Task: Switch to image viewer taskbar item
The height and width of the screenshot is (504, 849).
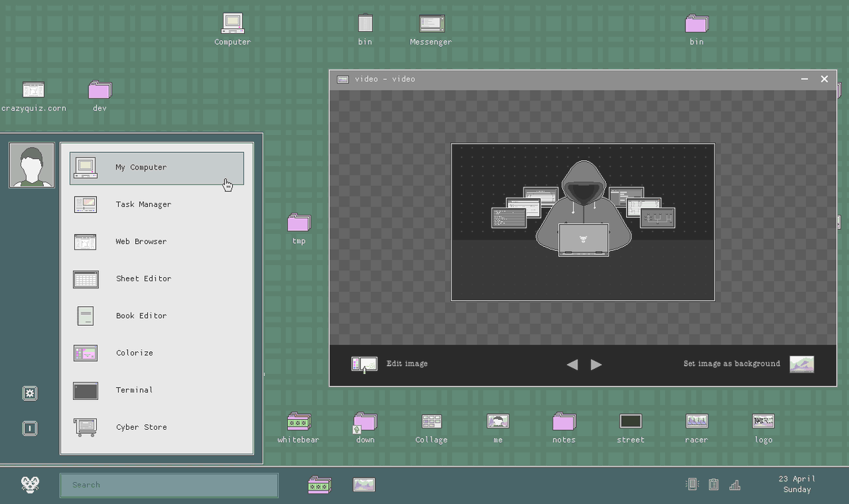Action: pos(364,484)
